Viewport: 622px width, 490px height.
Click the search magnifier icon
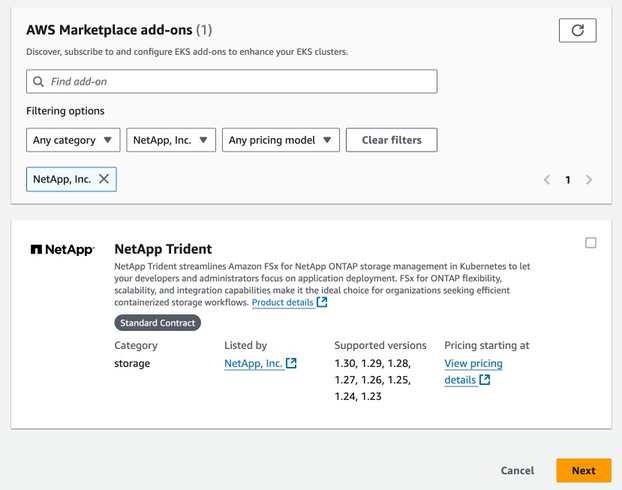tap(39, 81)
